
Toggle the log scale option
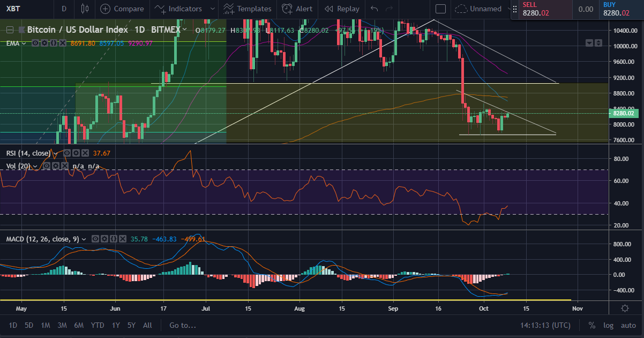(608, 325)
